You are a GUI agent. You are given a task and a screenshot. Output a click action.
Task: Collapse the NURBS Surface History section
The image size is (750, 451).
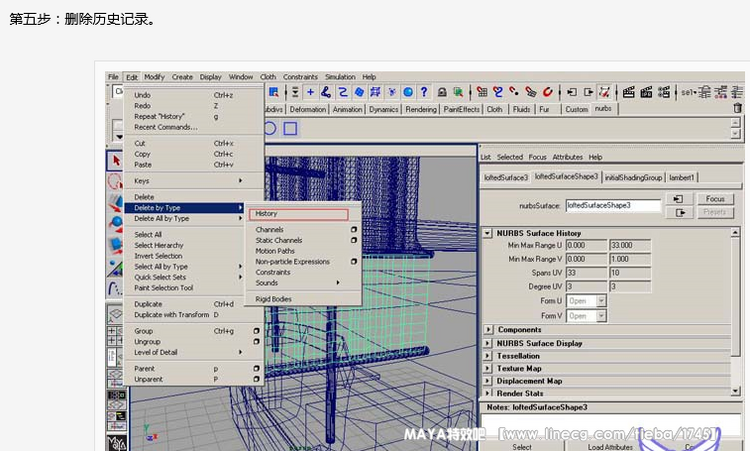tap(488, 233)
